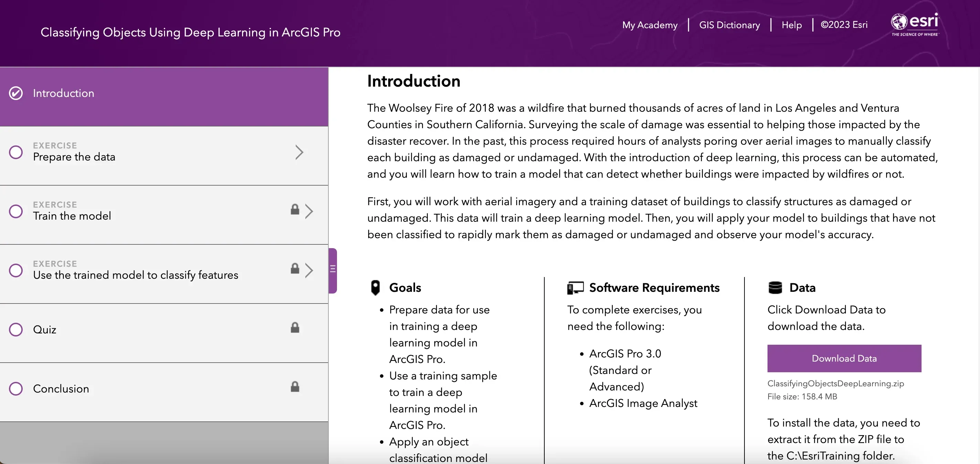
Task: Click the Download Data button
Action: pos(844,358)
